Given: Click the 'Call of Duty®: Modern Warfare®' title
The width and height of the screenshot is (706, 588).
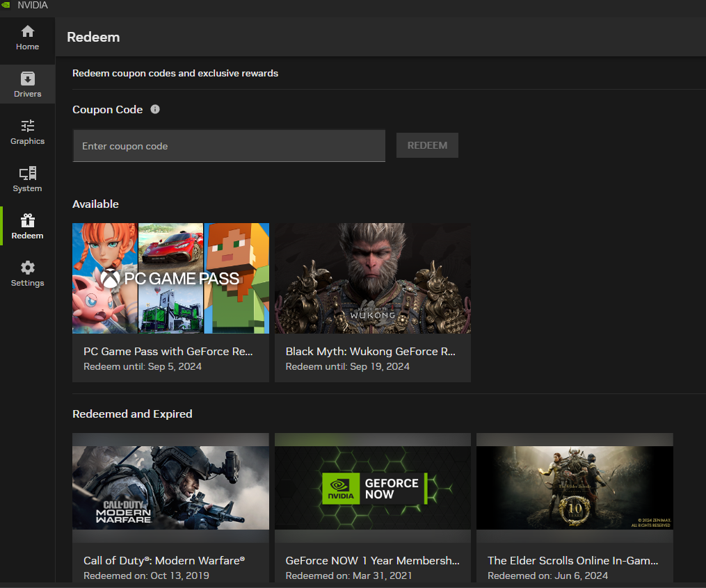Looking at the screenshot, I should 164,561.
